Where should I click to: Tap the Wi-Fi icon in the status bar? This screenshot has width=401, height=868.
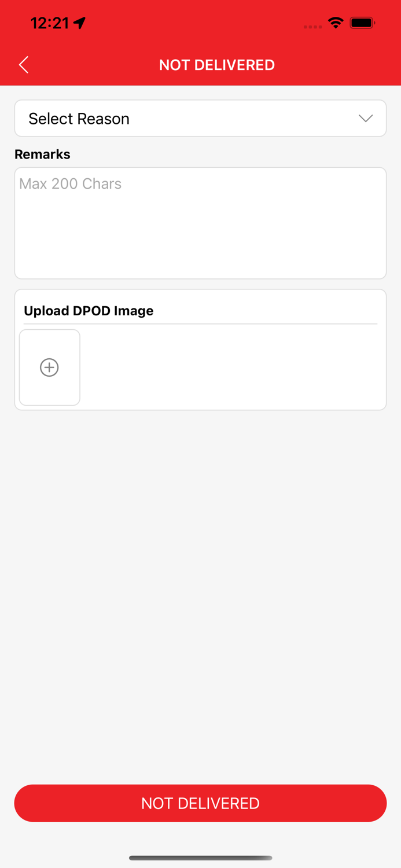pyautogui.click(x=335, y=23)
